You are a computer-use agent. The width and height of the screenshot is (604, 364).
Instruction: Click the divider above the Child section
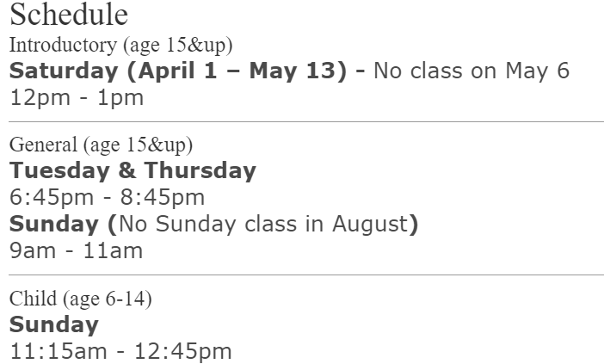(x=306, y=275)
